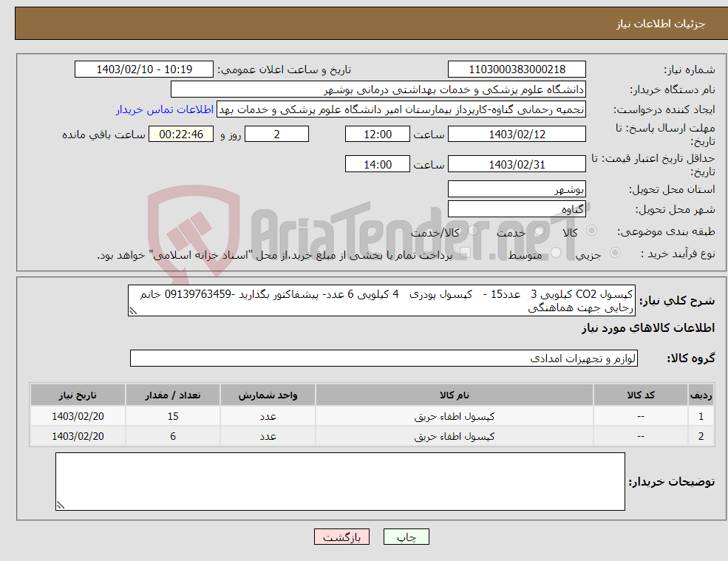Click the تعداد / مقدار column header
This screenshot has width=728, height=561.
coord(173,395)
